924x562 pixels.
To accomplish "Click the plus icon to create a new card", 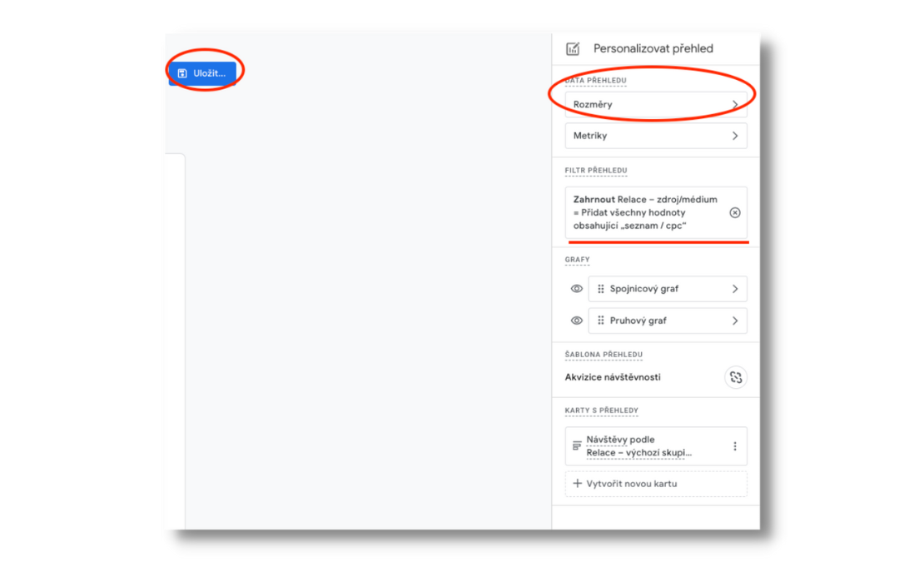I will click(x=578, y=484).
